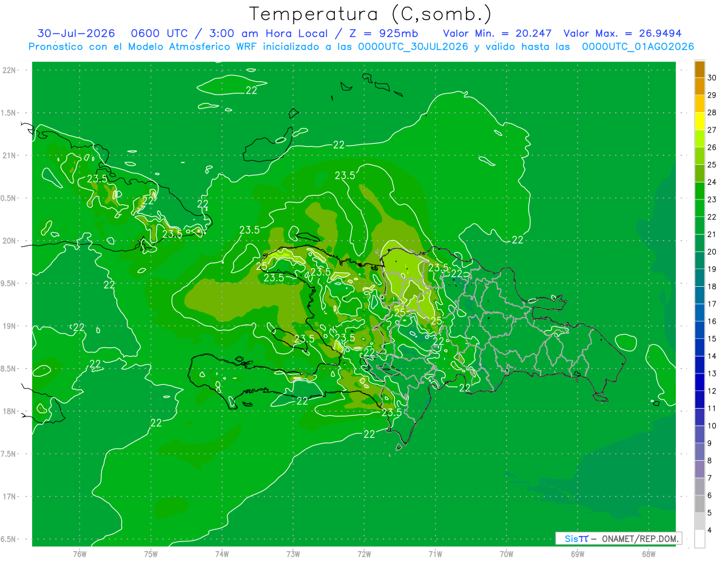
Task: Click the '6.5N' latitude axis label
Action: 10,539
